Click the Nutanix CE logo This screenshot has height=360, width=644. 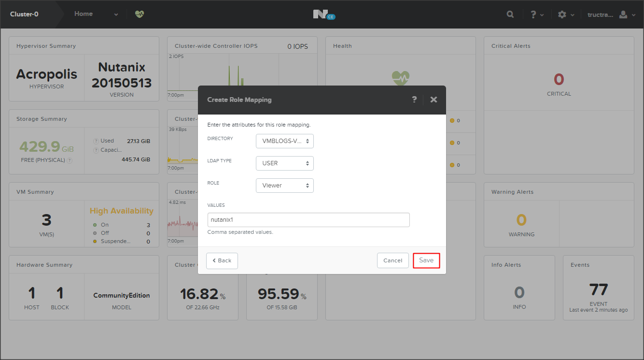323,14
